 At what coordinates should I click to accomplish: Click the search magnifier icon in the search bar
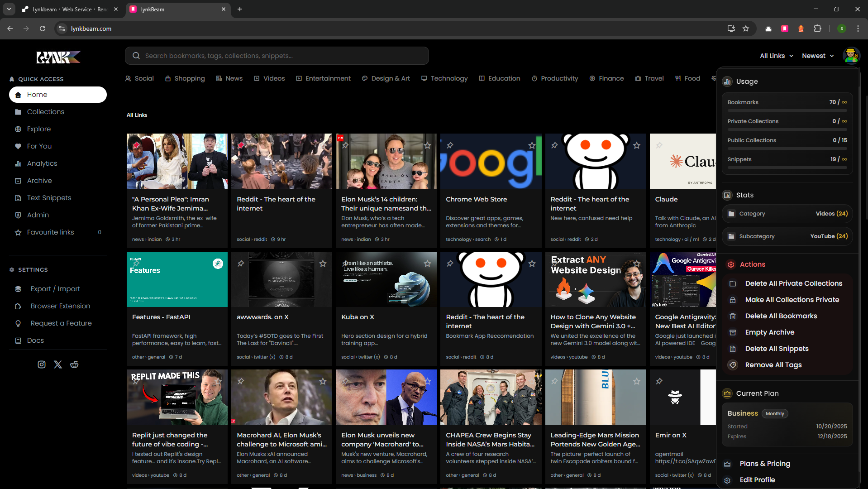click(136, 56)
